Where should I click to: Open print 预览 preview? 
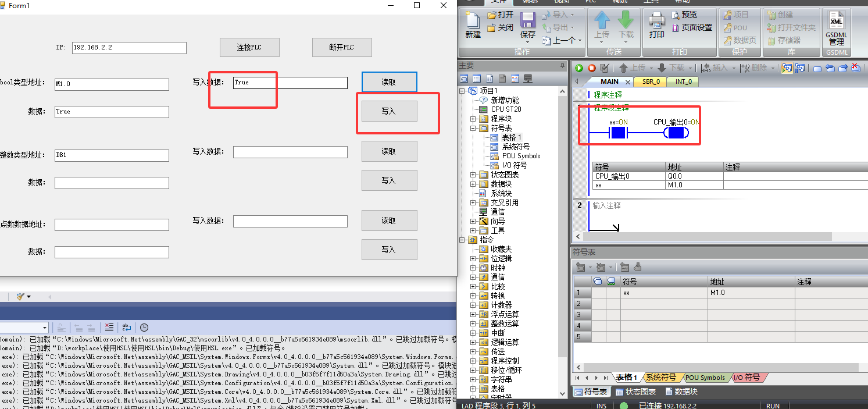click(x=690, y=14)
